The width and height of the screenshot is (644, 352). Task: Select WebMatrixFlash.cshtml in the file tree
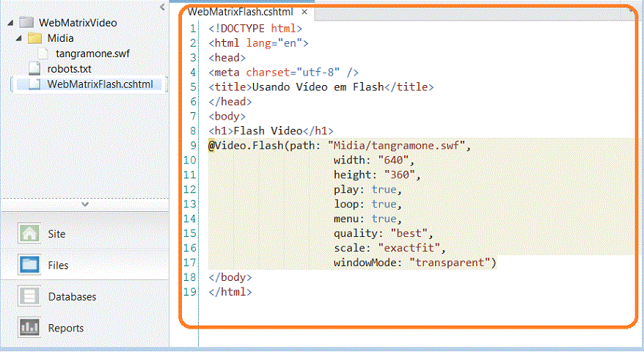point(100,84)
